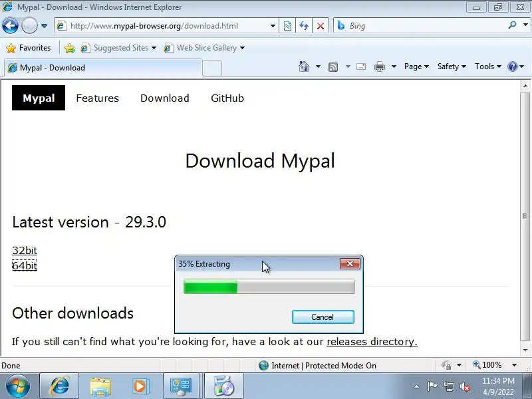The height and width of the screenshot is (399, 532).
Task: Click the page vertical scrollbar thumb
Action: 525,215
